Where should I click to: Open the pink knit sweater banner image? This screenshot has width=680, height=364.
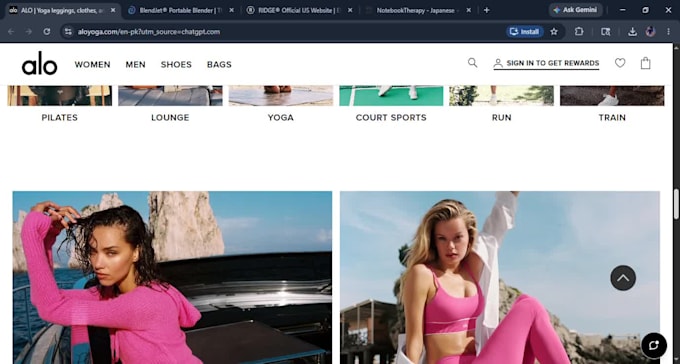coord(172,278)
